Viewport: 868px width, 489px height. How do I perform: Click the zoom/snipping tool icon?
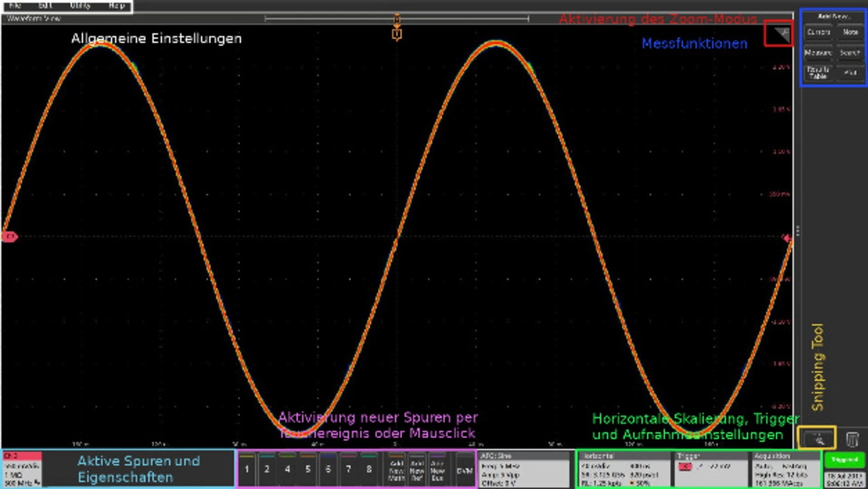click(820, 439)
